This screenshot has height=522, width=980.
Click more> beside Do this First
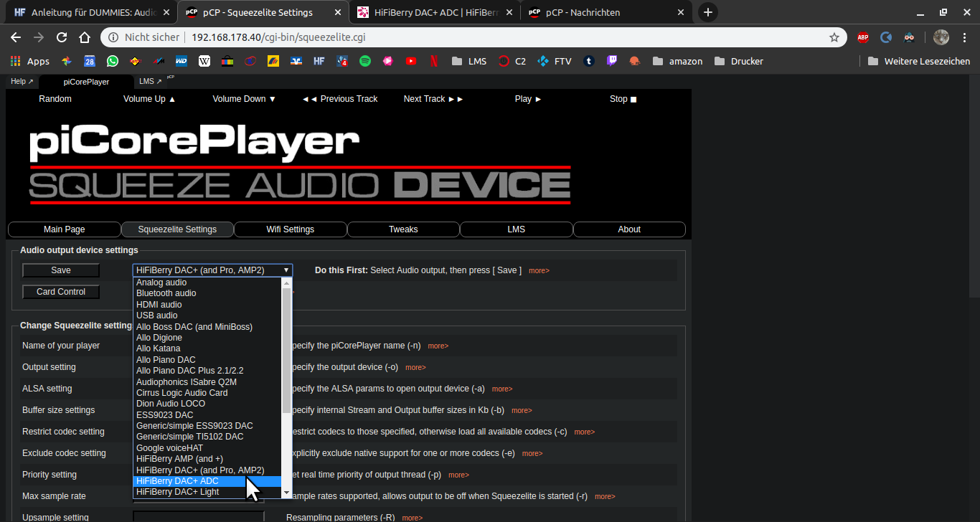pos(539,271)
